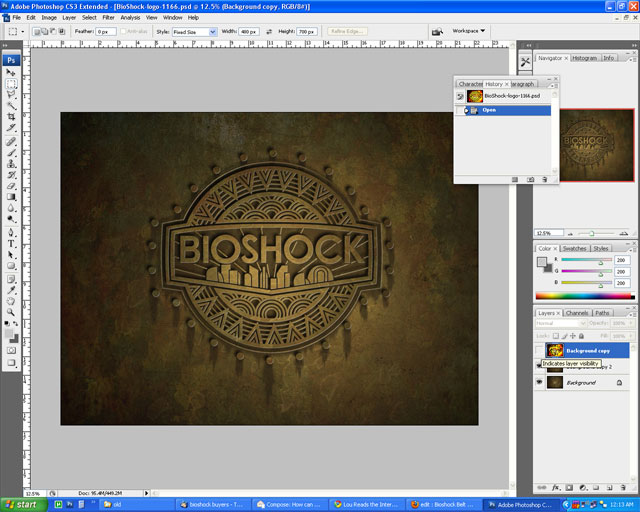The width and height of the screenshot is (640, 512).
Task: Open the marquee tool preset picker arrow
Action: [22, 31]
